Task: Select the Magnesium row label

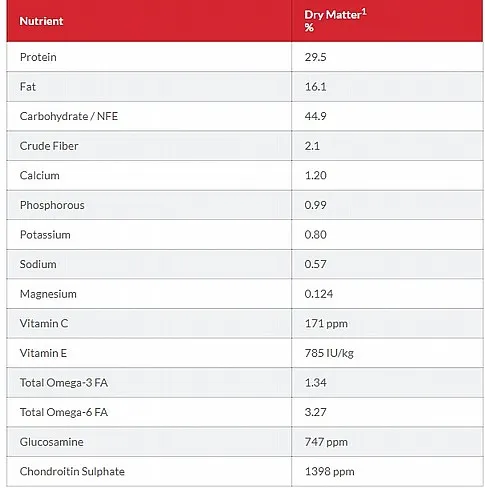Action: pyautogui.click(x=48, y=294)
